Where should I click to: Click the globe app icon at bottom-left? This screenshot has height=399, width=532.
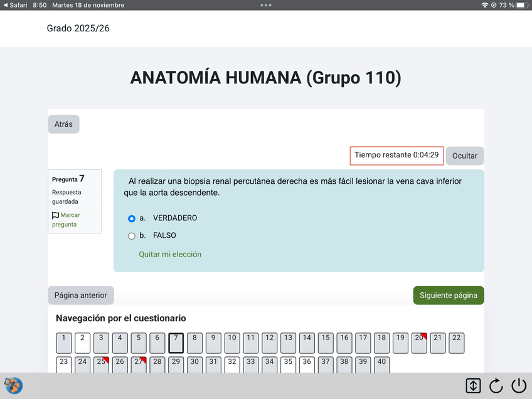(13, 385)
